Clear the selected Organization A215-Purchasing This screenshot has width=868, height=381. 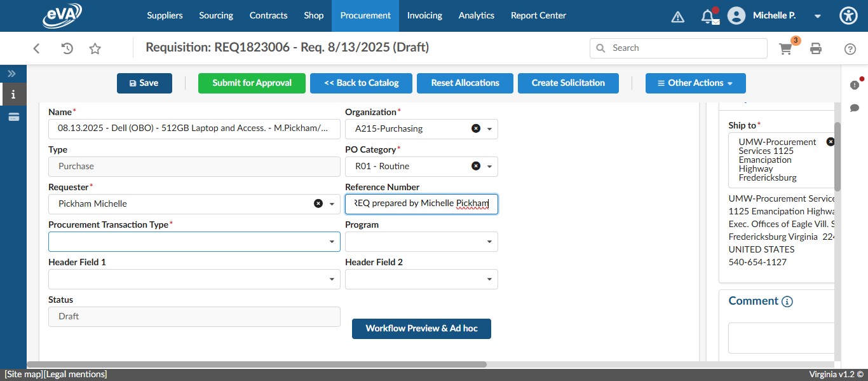pos(476,128)
